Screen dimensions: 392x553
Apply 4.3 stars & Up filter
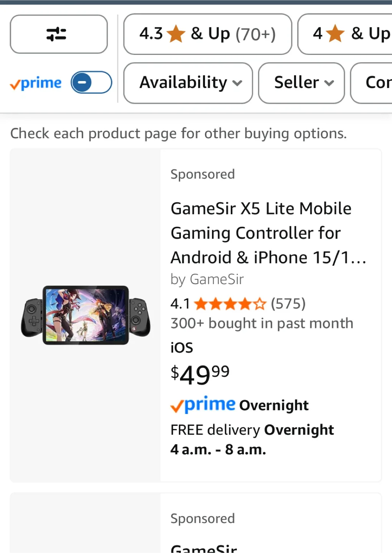[207, 34]
